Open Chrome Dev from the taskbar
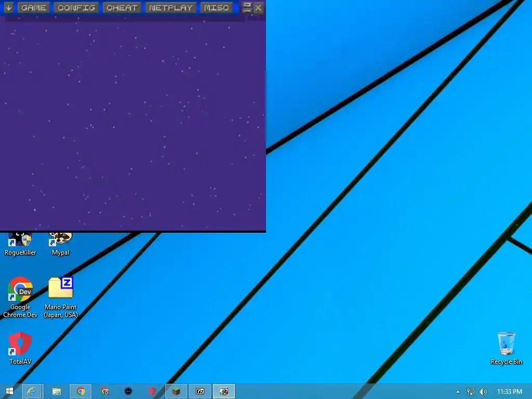This screenshot has height=399, width=532. click(104, 391)
